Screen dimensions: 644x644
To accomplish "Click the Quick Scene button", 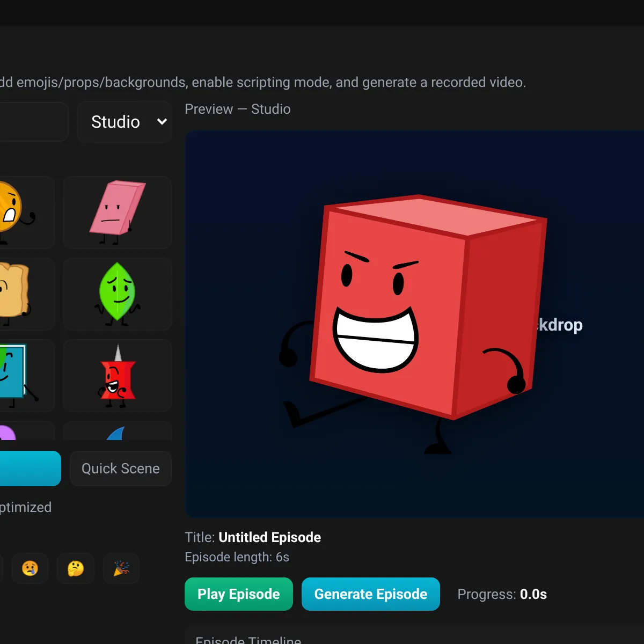I will (x=121, y=469).
